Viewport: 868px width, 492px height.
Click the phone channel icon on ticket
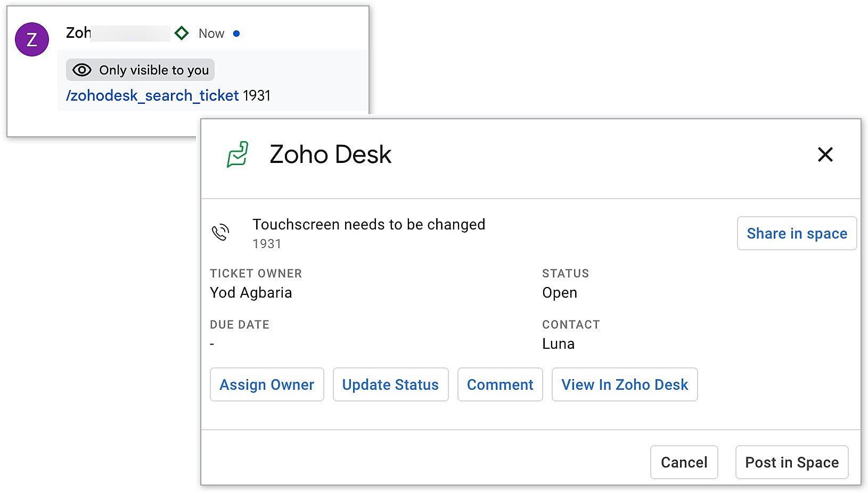click(220, 232)
